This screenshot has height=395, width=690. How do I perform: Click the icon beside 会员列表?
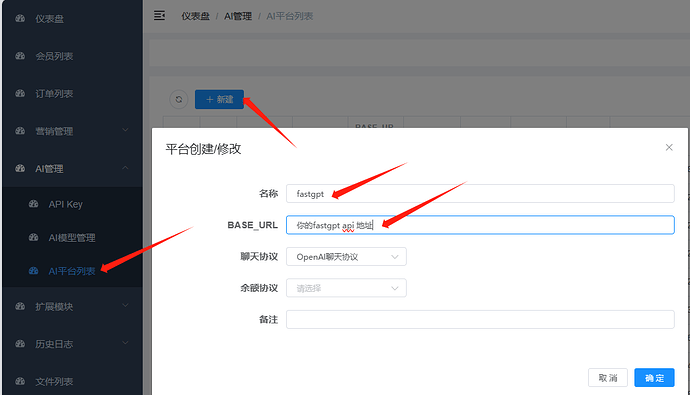coord(20,56)
